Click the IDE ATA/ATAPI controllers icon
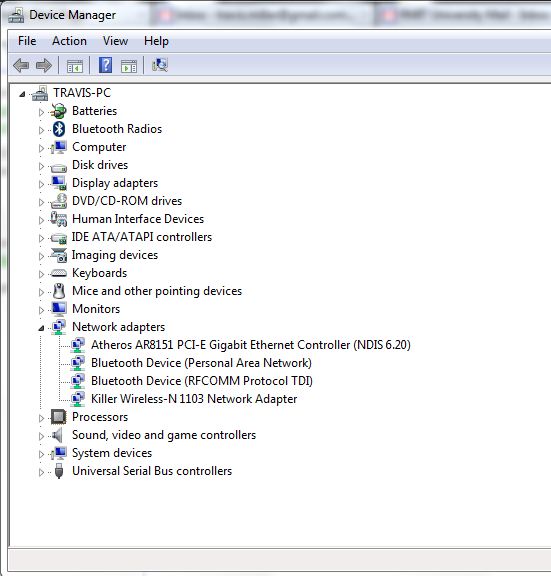The image size is (551, 576). click(x=59, y=238)
